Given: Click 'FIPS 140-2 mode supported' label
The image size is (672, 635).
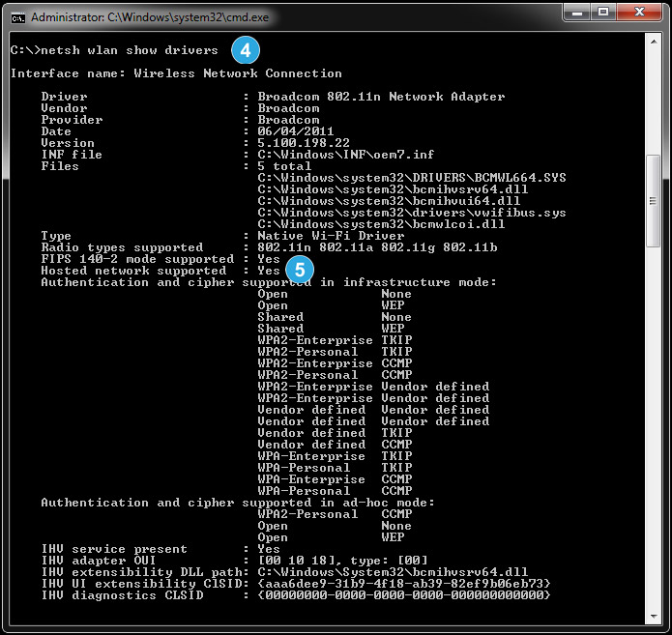Looking at the screenshot, I should click(x=137, y=259).
